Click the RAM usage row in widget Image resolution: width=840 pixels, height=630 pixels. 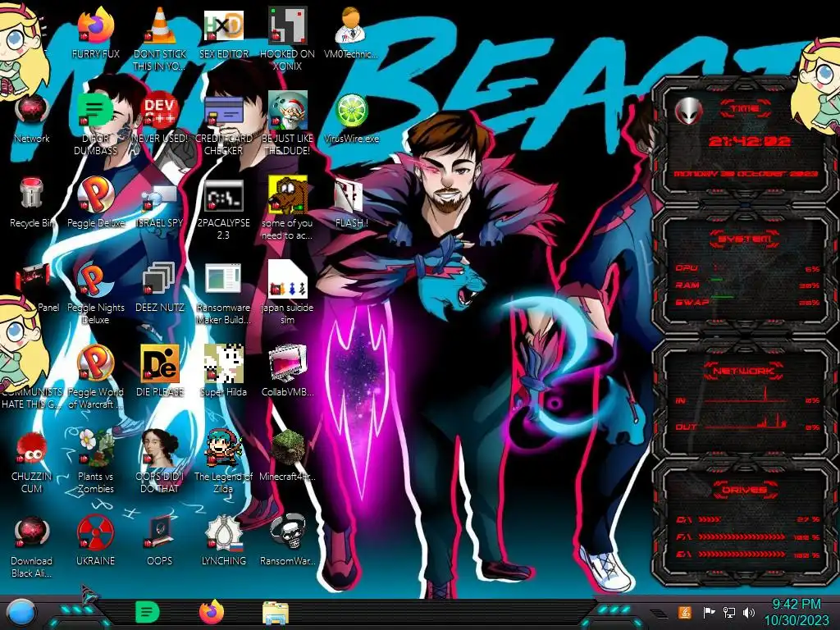(748, 285)
